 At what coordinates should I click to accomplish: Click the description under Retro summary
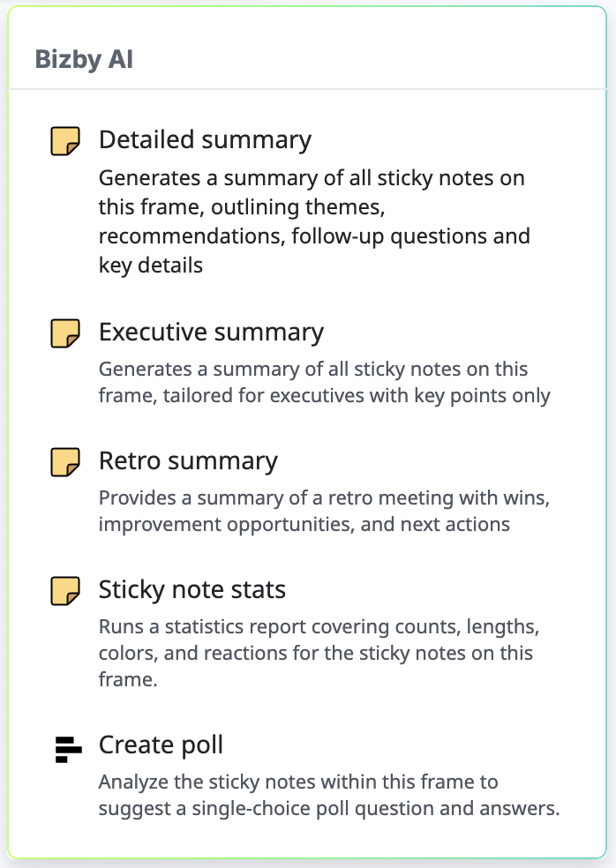(324, 511)
